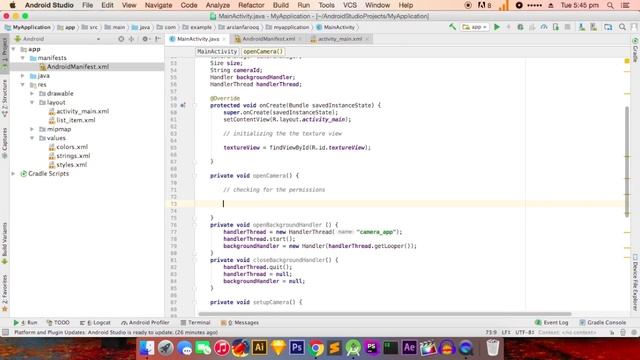This screenshot has height=360, width=640.
Task: Open Google Chrome from the Dock
Action: (316, 348)
